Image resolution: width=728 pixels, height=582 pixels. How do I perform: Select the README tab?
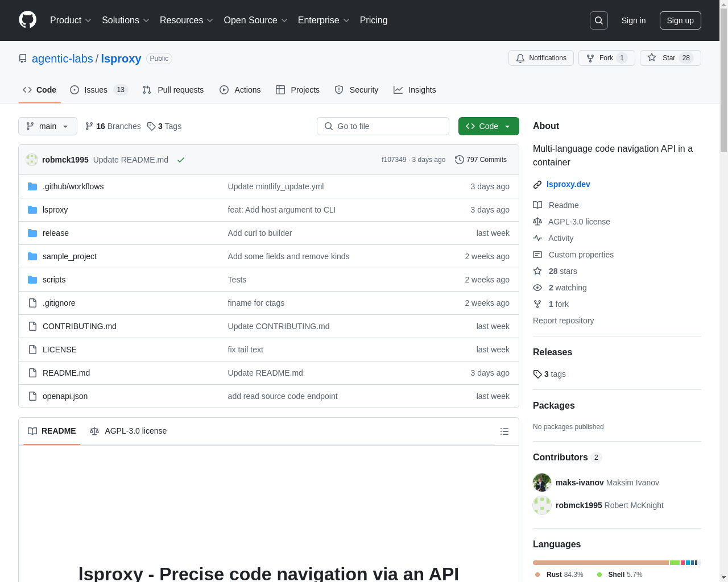pos(52,431)
